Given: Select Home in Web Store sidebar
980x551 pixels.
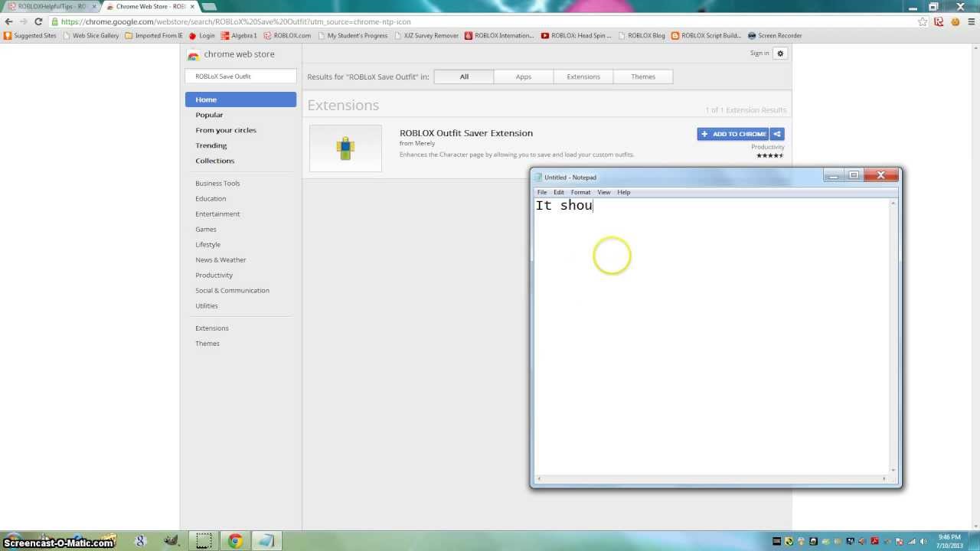Looking at the screenshot, I should pos(240,99).
